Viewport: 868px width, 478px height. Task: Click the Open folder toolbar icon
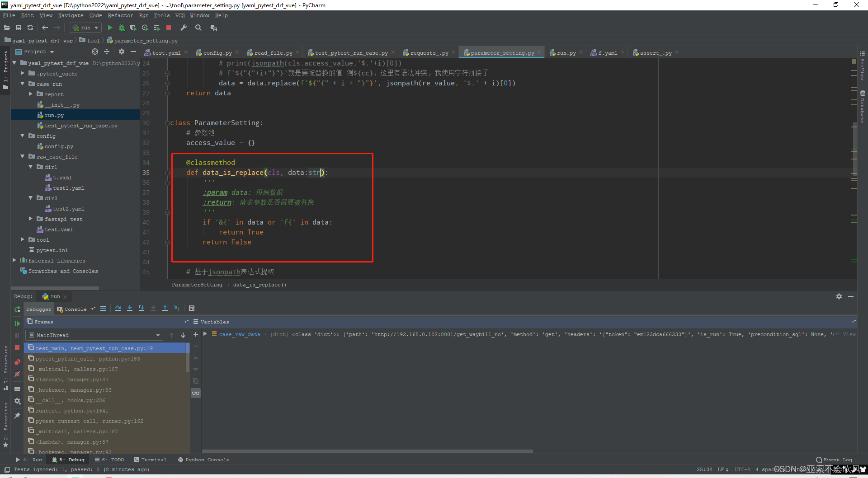7,28
